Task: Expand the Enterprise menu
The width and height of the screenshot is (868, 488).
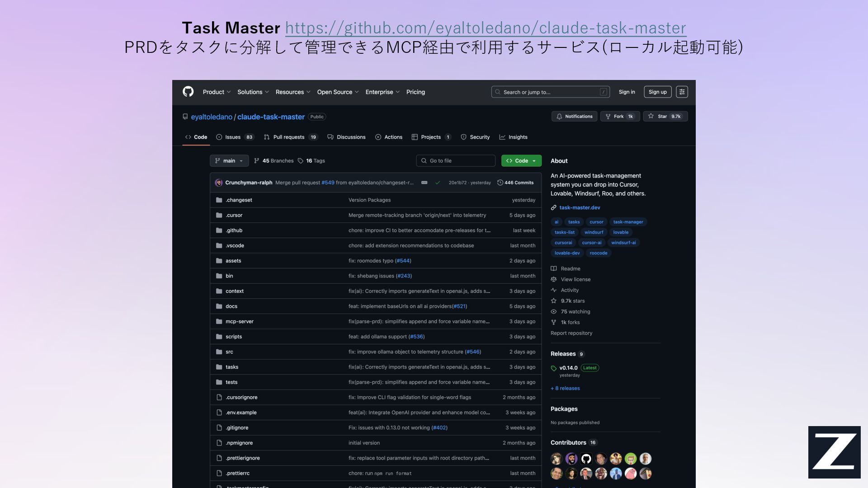Action: click(x=382, y=92)
